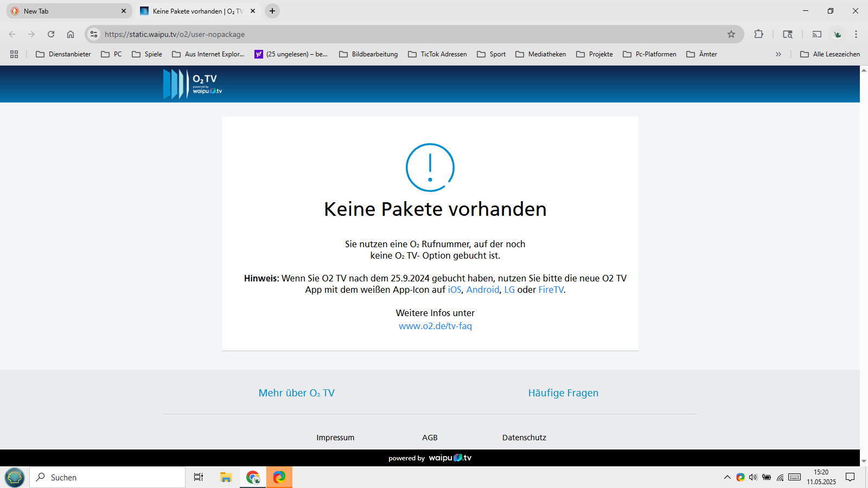Click the page scrollbar down arrow
The height and width of the screenshot is (488, 868).
864,461
